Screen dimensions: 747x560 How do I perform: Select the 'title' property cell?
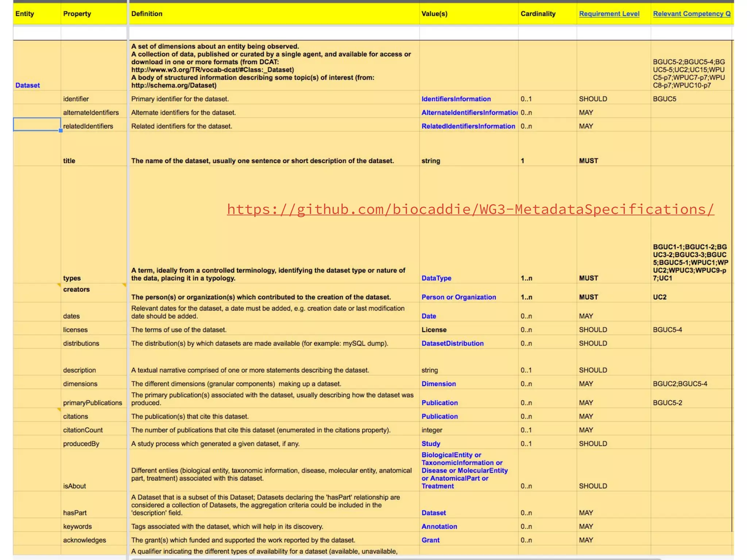tap(94, 149)
